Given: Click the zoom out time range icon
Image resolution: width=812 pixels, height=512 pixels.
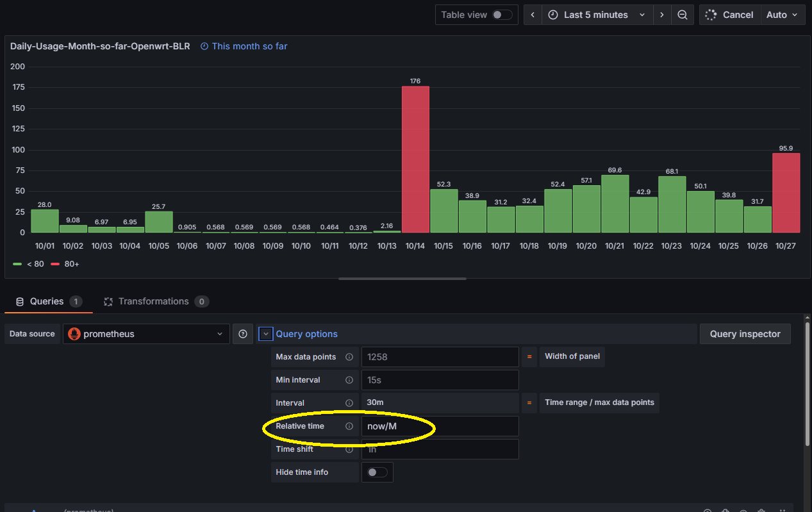Looking at the screenshot, I should tap(683, 15).
